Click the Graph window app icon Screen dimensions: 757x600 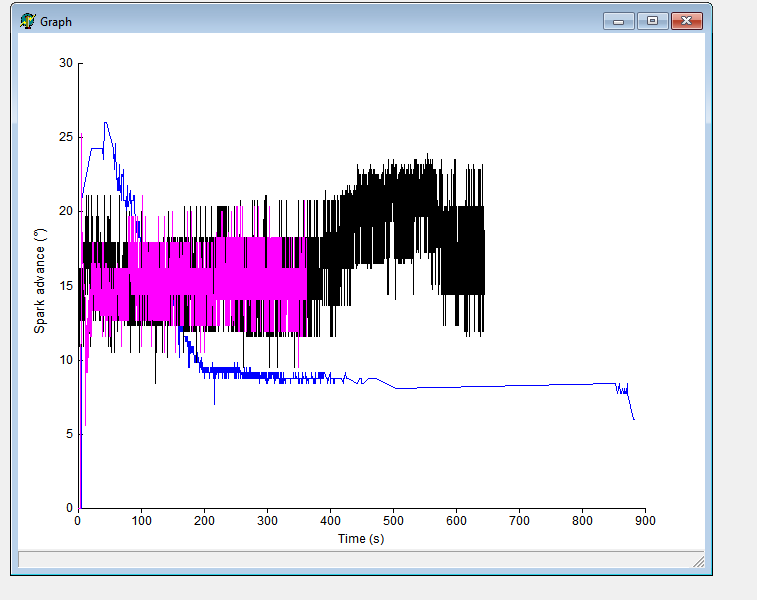(x=28, y=21)
